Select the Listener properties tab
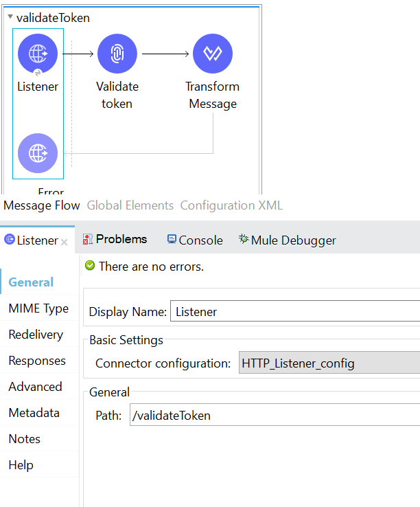This screenshot has height=507, width=420. click(x=37, y=240)
